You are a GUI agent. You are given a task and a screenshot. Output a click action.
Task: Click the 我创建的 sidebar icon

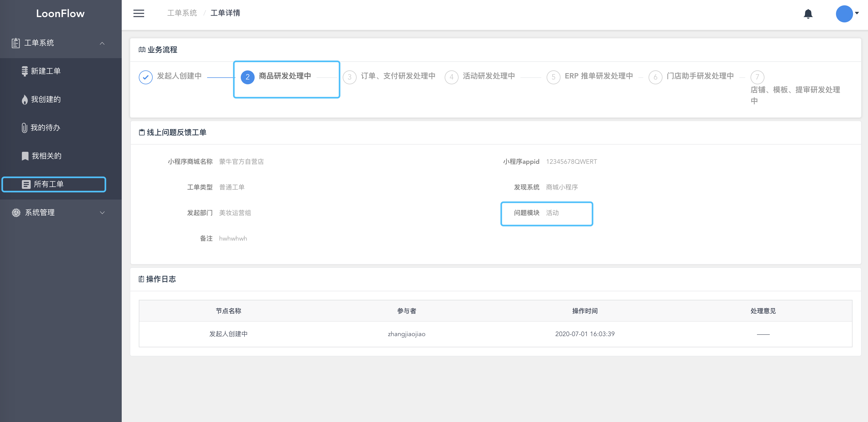point(25,99)
